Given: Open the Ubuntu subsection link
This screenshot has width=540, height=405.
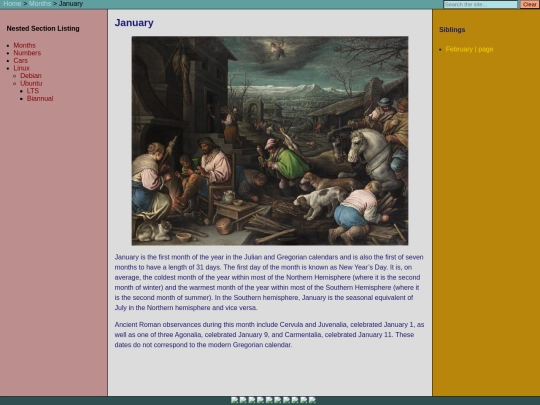Looking at the screenshot, I should coord(31,83).
